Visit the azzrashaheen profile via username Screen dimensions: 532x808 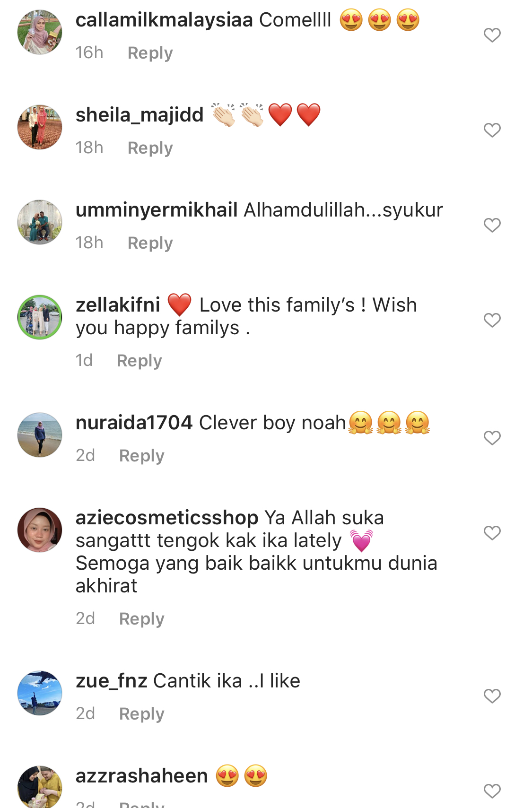pos(142,776)
